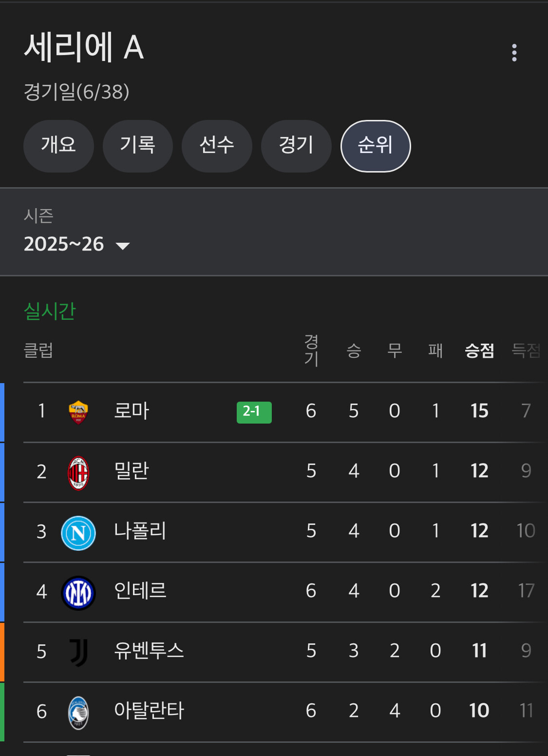548x756 pixels.
Task: Click the 세리에 A title
Action: click(x=84, y=47)
